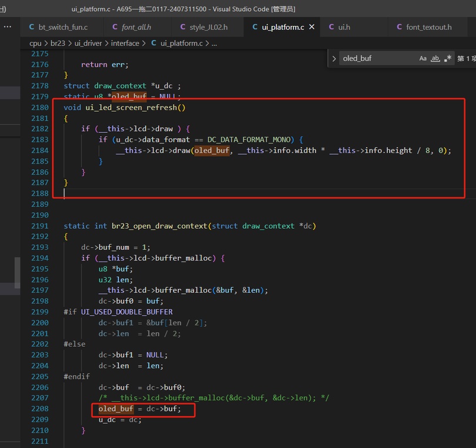Click the 'return err;' statement
Viewport: 476px width, 448px height.
pos(105,65)
